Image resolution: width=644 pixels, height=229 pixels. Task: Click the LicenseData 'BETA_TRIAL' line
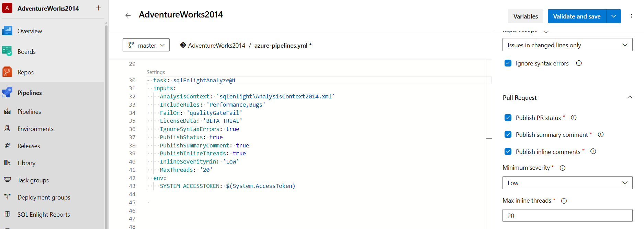pos(201,121)
